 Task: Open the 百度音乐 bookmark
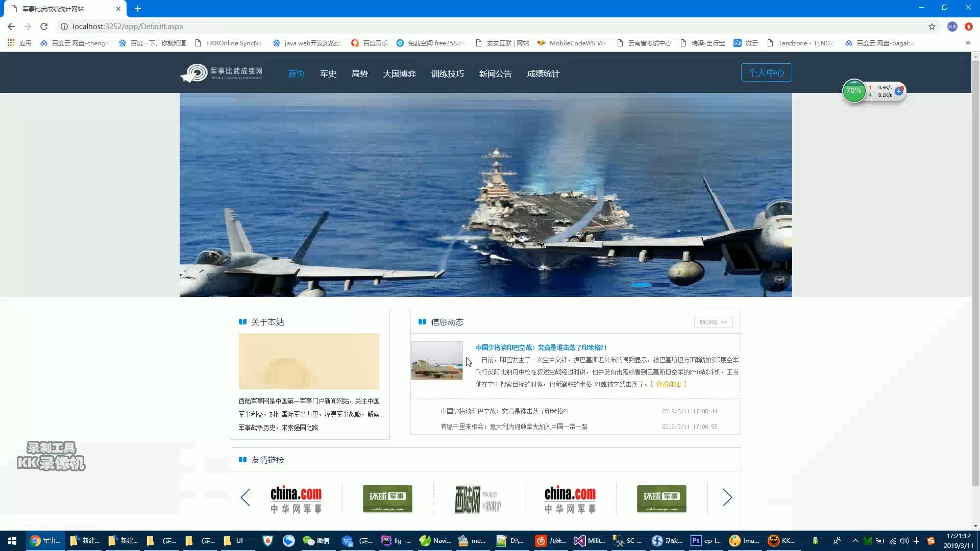370,43
